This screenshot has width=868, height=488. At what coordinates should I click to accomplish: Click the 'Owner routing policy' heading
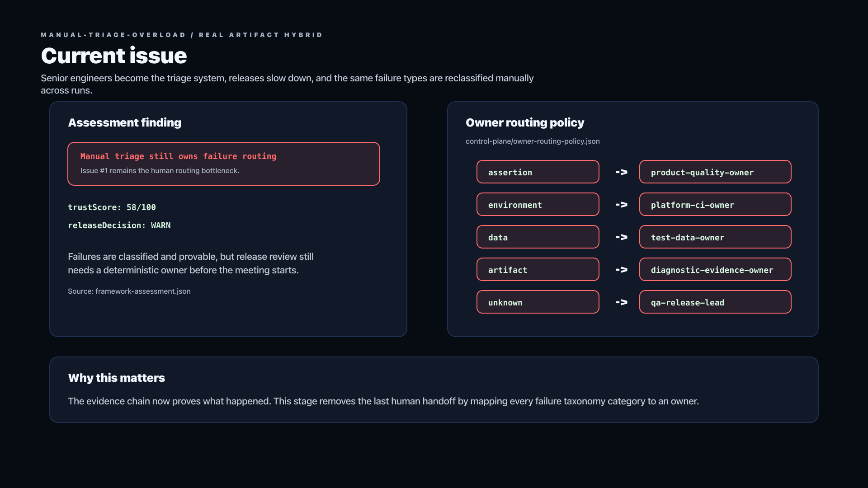(525, 122)
